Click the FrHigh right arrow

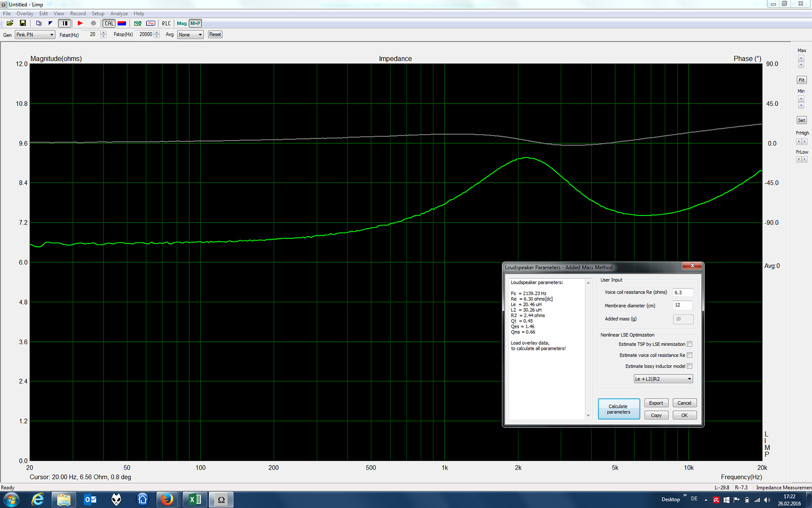[804, 141]
